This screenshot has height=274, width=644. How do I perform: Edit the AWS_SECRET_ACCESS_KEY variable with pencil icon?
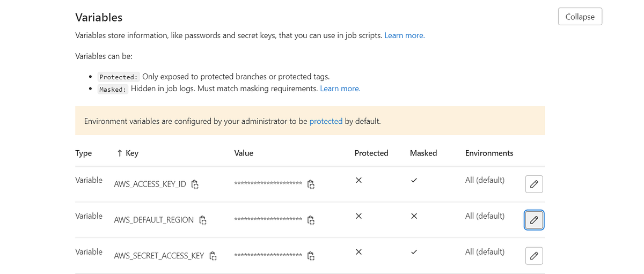point(534,256)
